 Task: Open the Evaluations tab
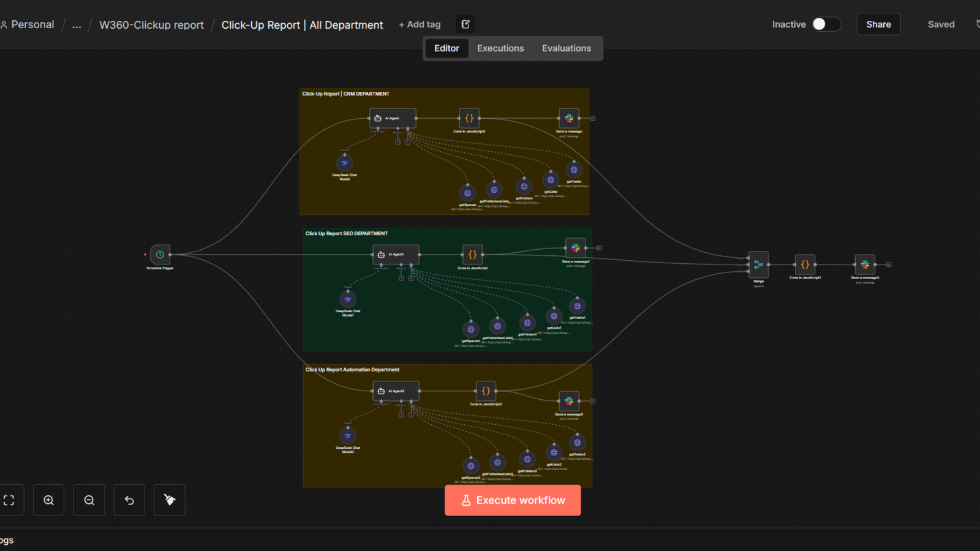[566, 48]
